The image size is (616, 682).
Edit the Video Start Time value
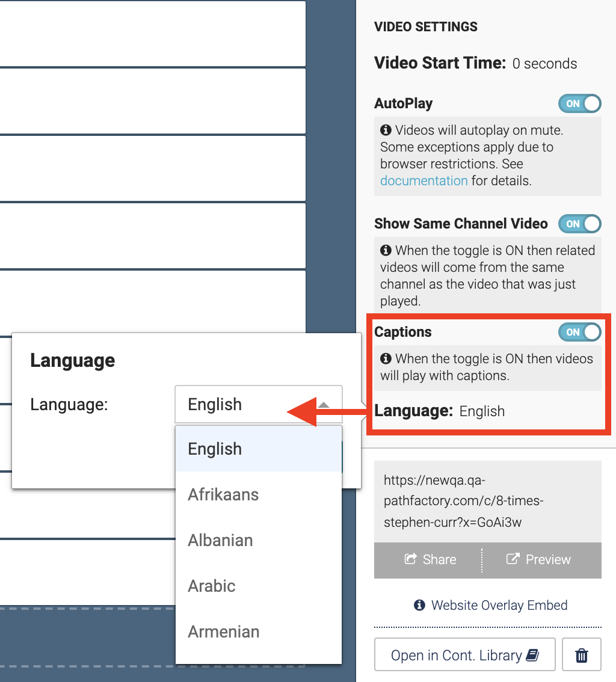(544, 64)
